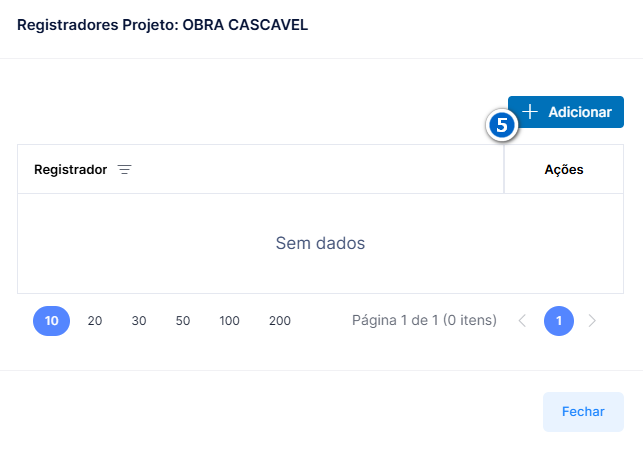Click the Sem dados empty table area
The width and height of the screenshot is (643, 451).
[x=320, y=243]
